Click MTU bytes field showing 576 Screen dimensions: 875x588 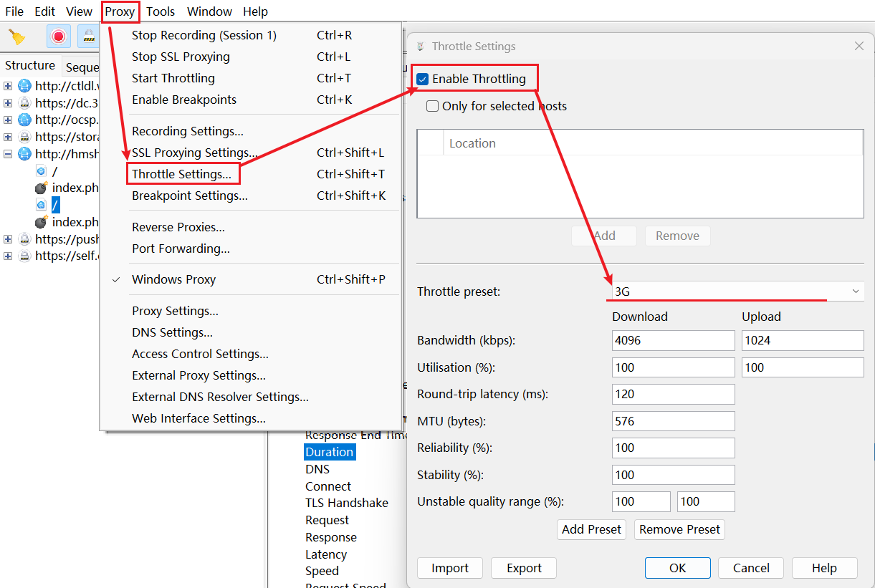click(674, 421)
